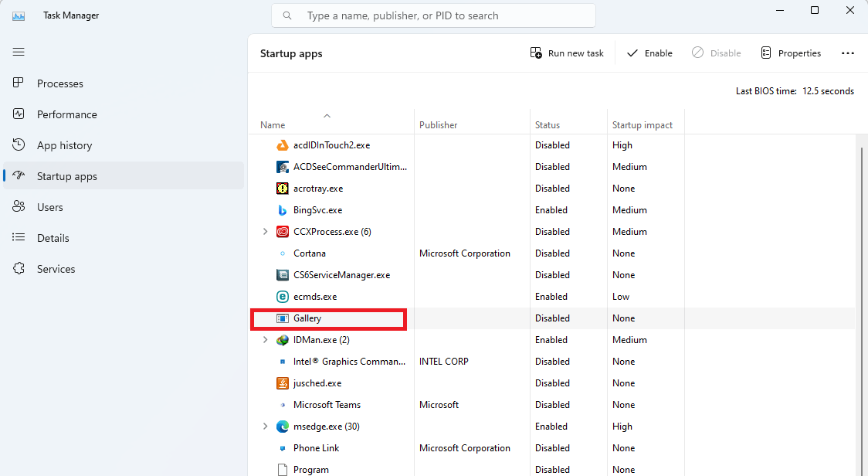Screen dimensions: 868x476
Task: Expand the msedge.exe (30) group
Action: [x=265, y=426]
